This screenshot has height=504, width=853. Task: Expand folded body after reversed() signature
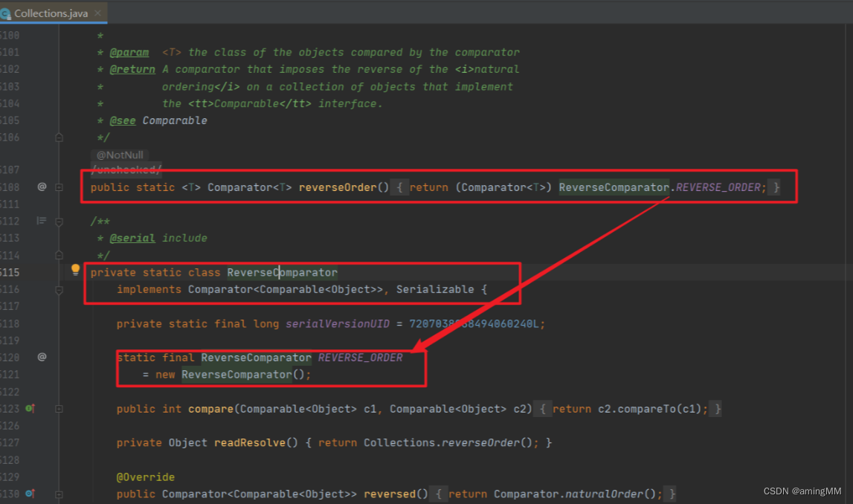(x=439, y=494)
